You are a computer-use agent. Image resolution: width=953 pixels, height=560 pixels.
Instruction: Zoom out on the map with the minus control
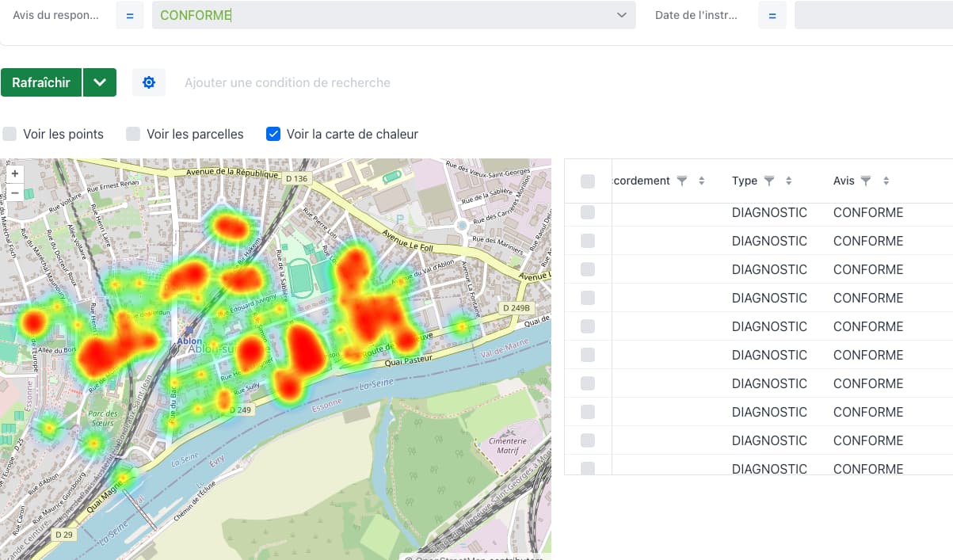pyautogui.click(x=14, y=192)
